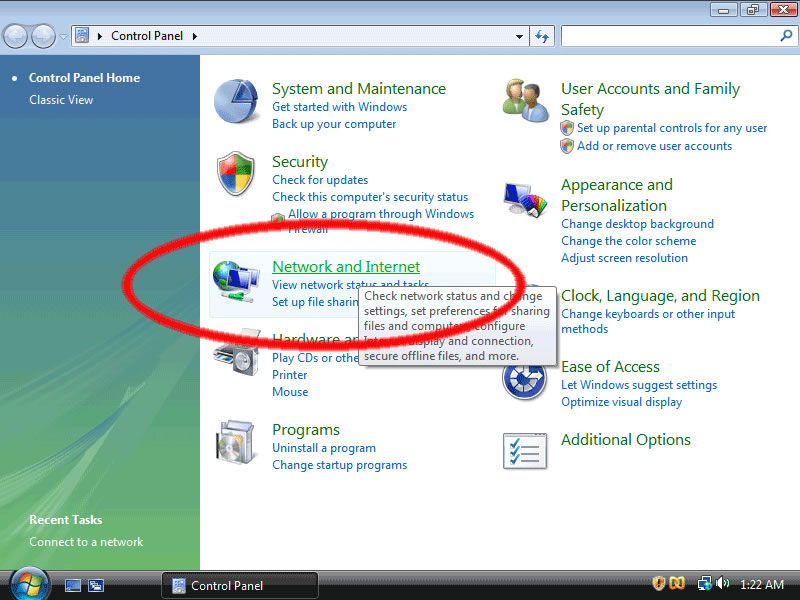Open Additional Options link

[626, 440]
